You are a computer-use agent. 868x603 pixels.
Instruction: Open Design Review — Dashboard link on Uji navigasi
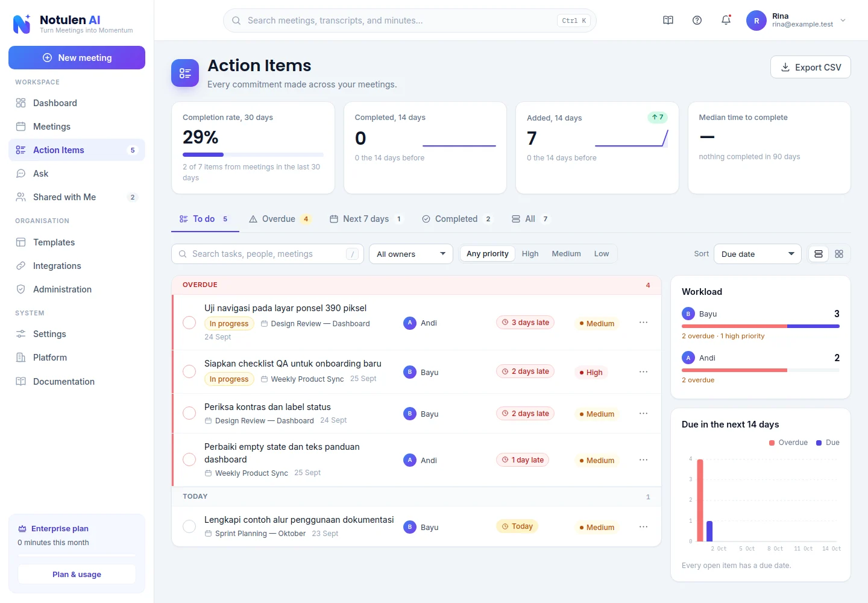(x=315, y=324)
